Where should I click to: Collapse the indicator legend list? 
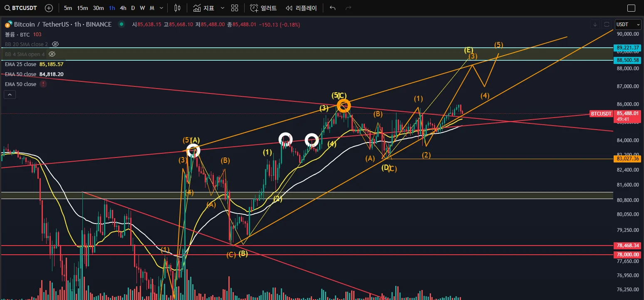pos(9,95)
